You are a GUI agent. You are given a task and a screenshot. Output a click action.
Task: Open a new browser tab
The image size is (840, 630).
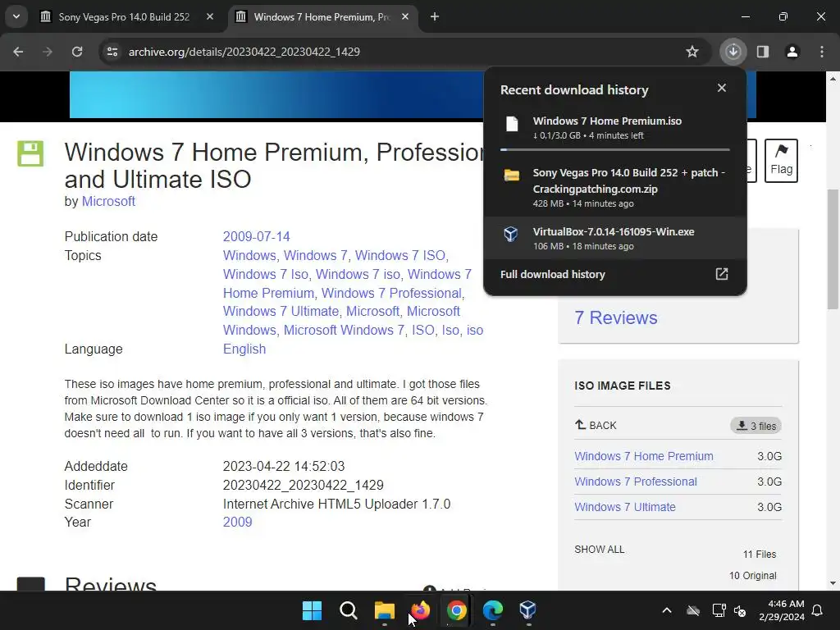click(x=435, y=17)
